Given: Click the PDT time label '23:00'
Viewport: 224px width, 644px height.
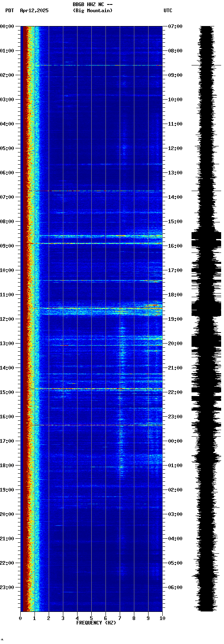Looking at the screenshot, I should pos(7,587).
